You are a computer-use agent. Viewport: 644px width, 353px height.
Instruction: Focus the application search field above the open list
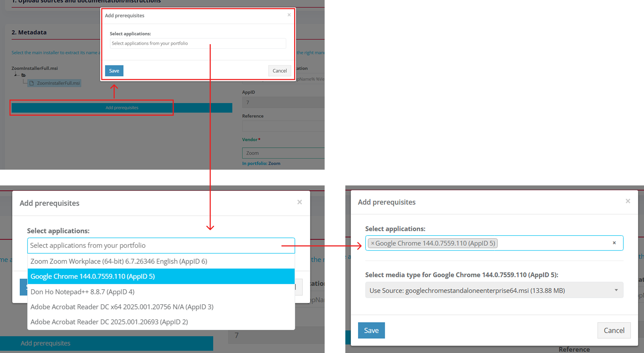click(x=161, y=245)
